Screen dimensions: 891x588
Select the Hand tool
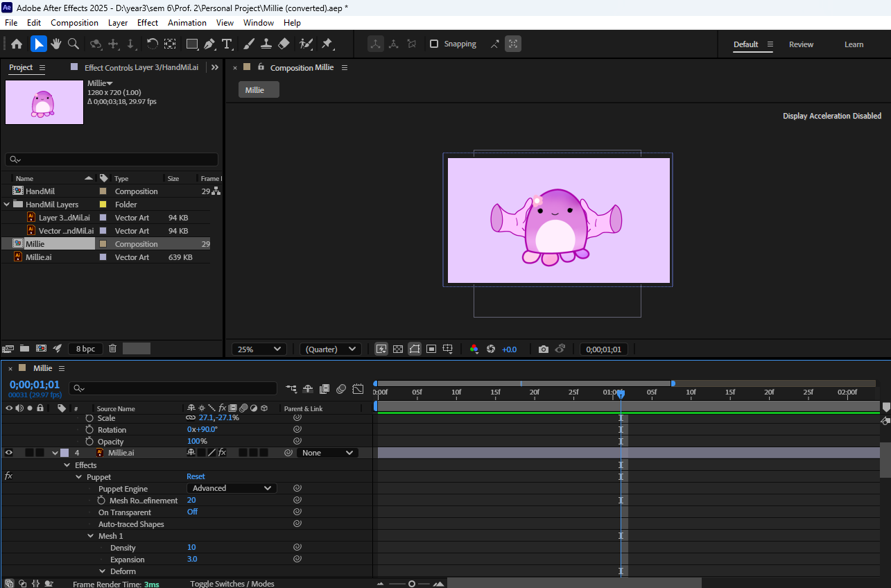56,44
